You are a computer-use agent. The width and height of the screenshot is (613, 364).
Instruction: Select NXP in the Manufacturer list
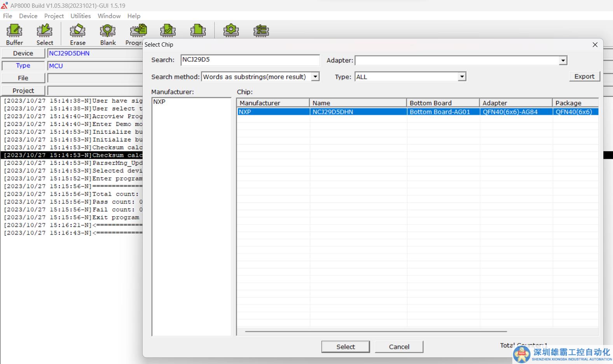point(159,102)
